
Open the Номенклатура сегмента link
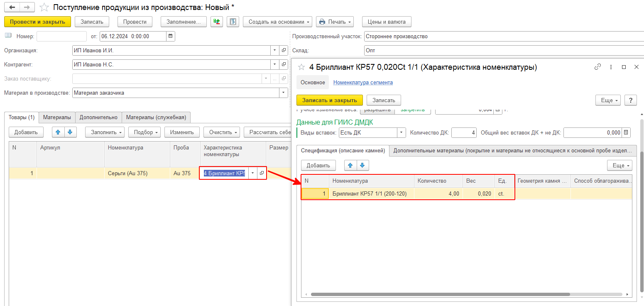tap(363, 82)
